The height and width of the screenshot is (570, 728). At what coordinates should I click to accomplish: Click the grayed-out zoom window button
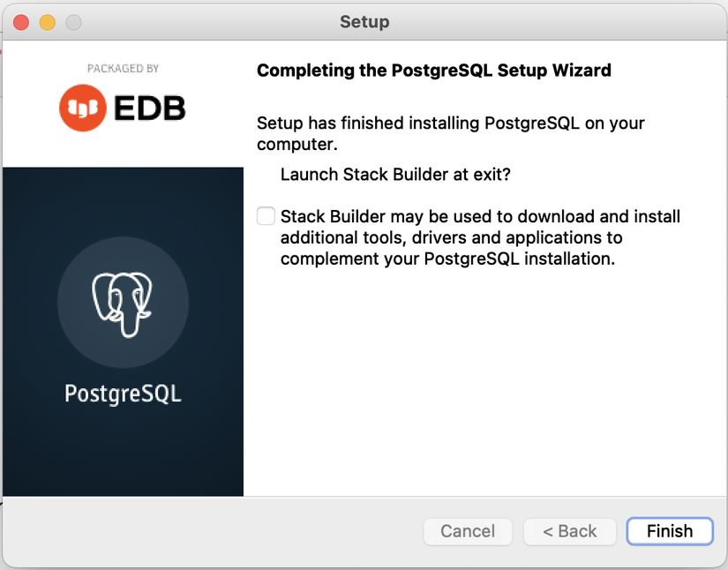(x=73, y=22)
